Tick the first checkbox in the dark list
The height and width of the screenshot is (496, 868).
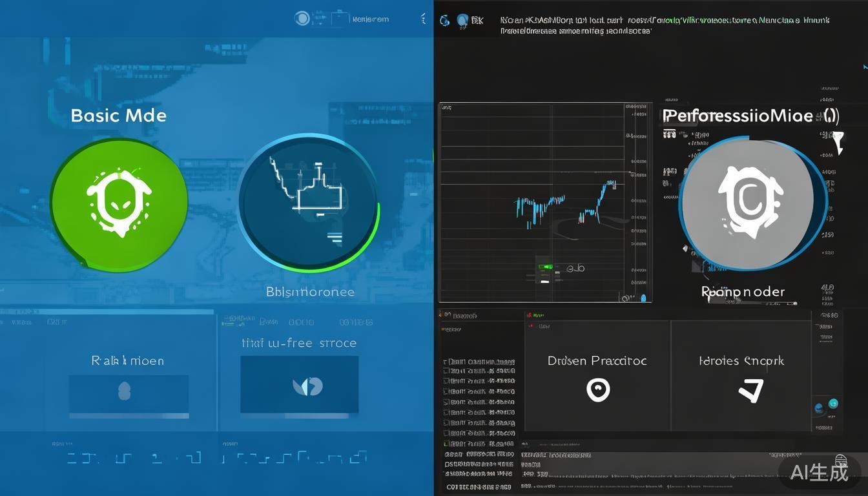pyautogui.click(x=446, y=362)
